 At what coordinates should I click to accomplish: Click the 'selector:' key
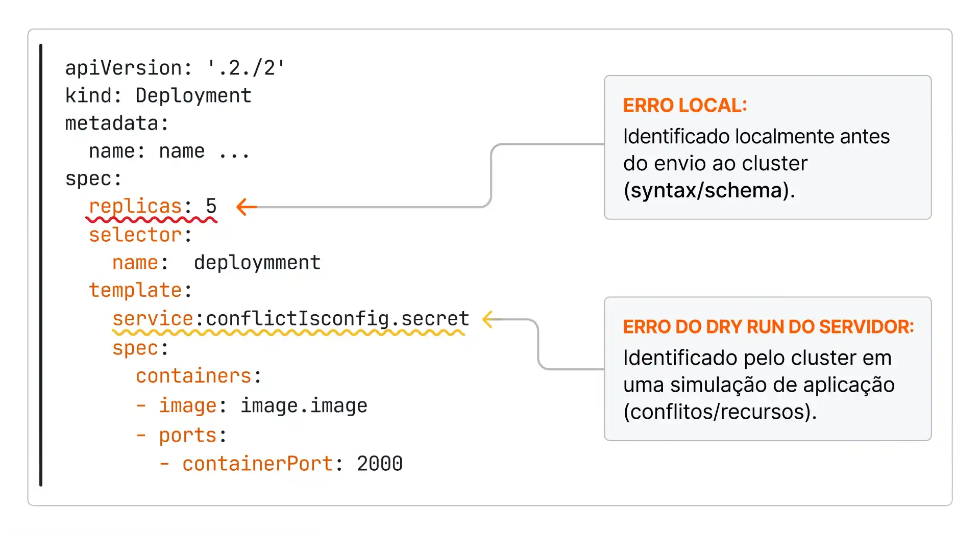(140, 235)
